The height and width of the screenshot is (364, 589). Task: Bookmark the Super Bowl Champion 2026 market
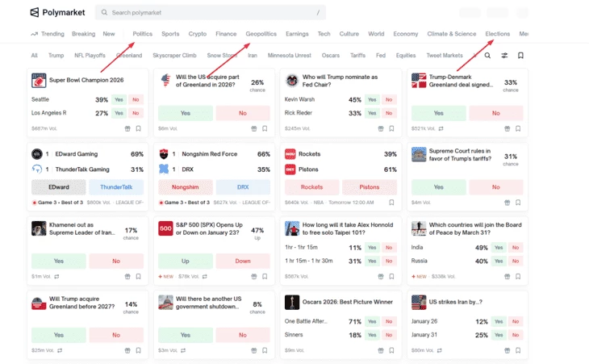click(139, 128)
